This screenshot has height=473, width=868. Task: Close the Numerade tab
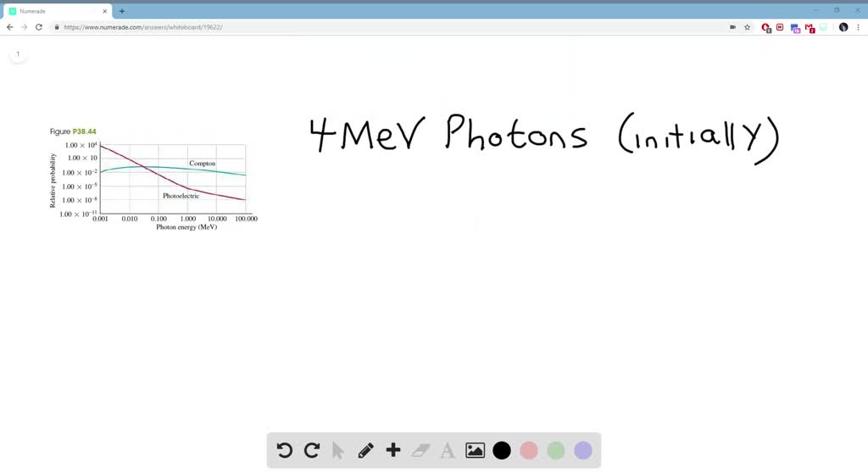[104, 11]
